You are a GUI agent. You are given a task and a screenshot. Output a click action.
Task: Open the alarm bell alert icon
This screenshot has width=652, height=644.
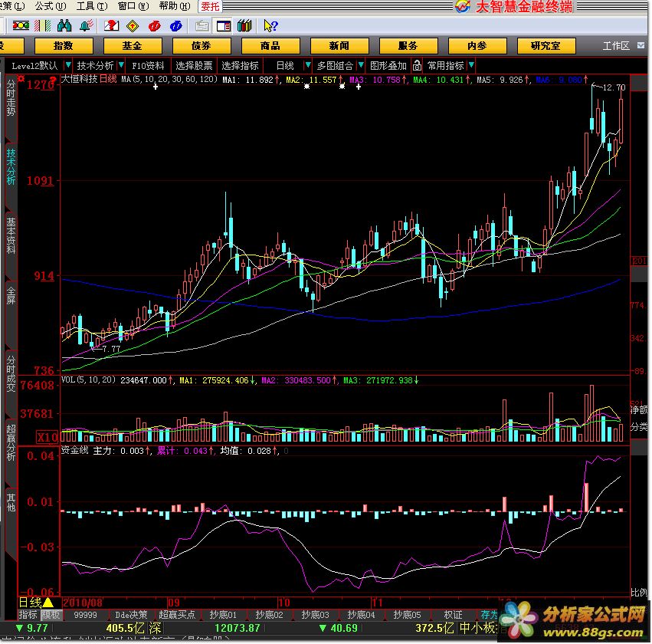[87, 26]
